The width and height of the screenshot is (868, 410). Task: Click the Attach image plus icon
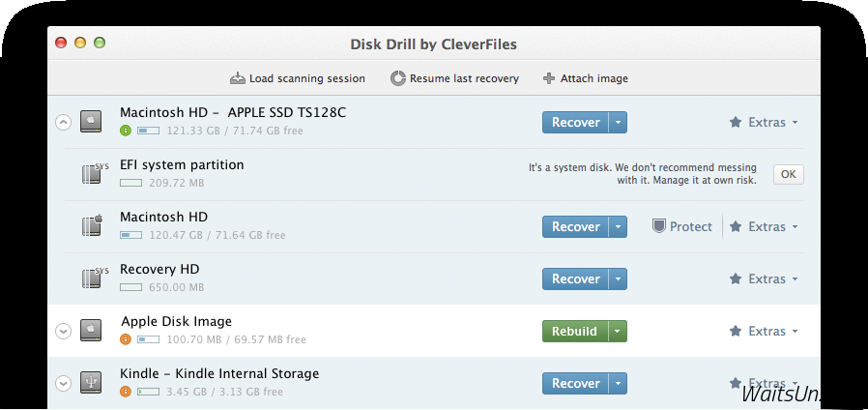click(x=549, y=78)
